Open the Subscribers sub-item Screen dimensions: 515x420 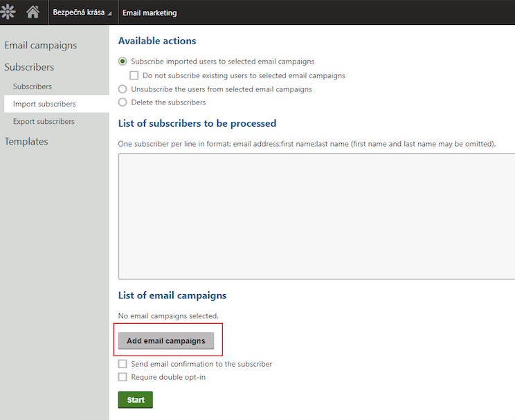[33, 86]
